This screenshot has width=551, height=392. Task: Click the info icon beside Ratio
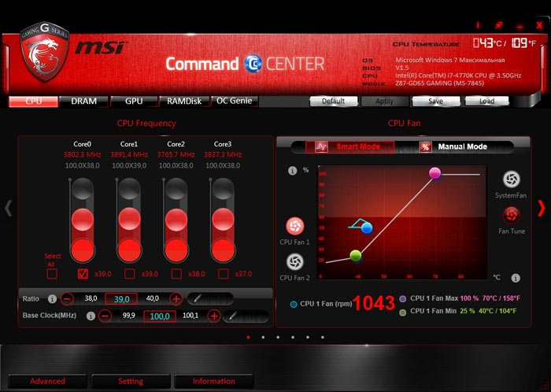pyautogui.click(x=52, y=299)
